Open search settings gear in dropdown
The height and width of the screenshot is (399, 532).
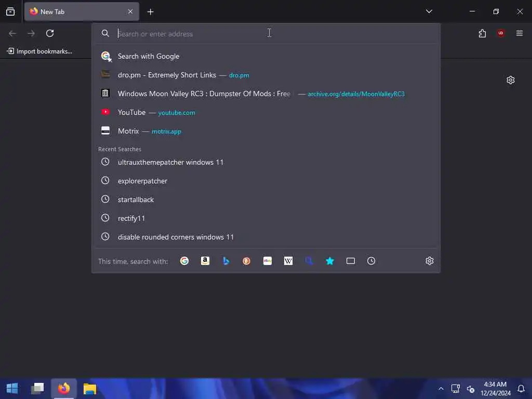point(430,261)
